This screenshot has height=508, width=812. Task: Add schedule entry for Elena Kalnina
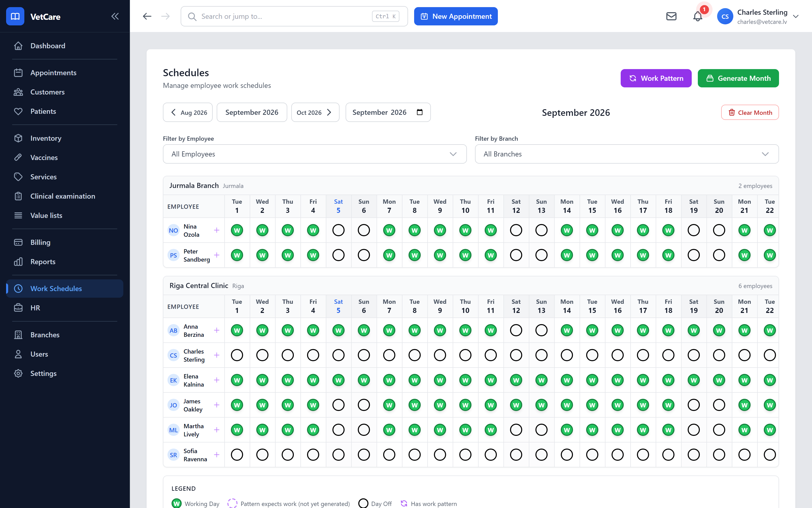(217, 380)
